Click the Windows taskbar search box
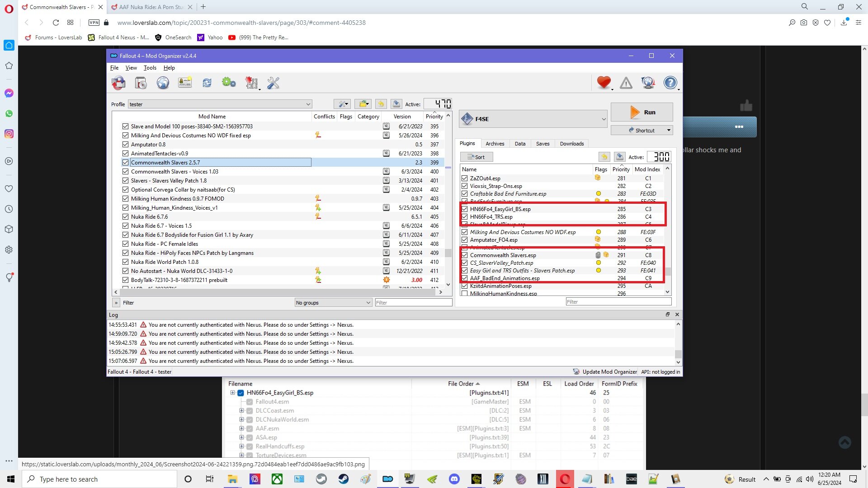Viewport: 868px width, 488px height. [x=99, y=479]
